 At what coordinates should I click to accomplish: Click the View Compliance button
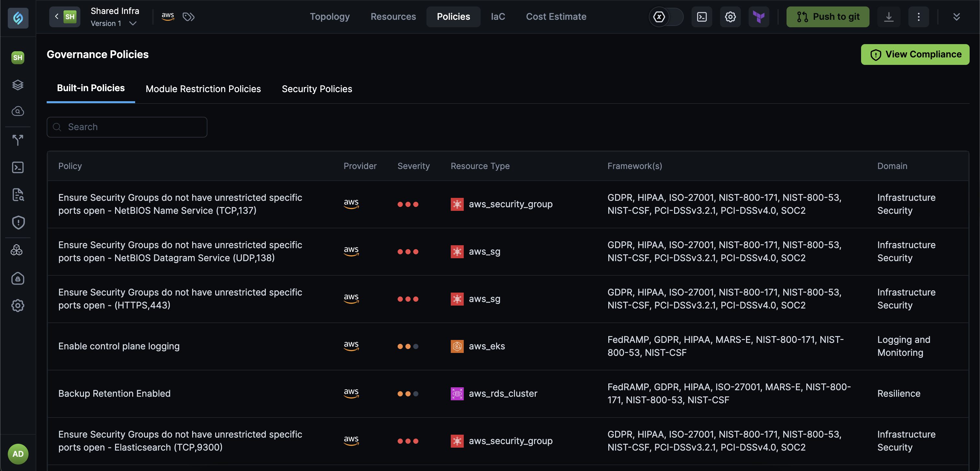(x=915, y=54)
